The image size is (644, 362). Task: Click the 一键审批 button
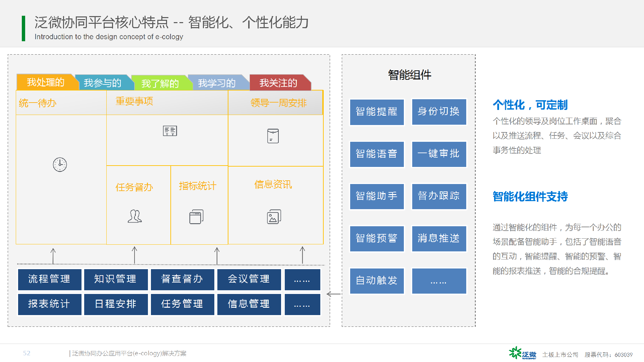(x=439, y=154)
